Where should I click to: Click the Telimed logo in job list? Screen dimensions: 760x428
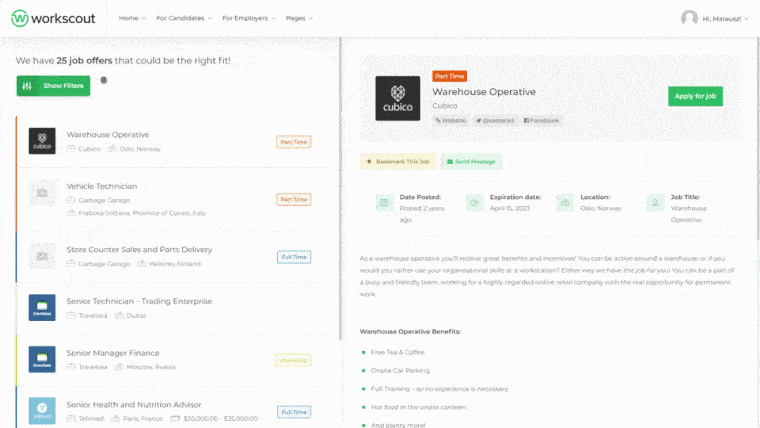point(42,410)
